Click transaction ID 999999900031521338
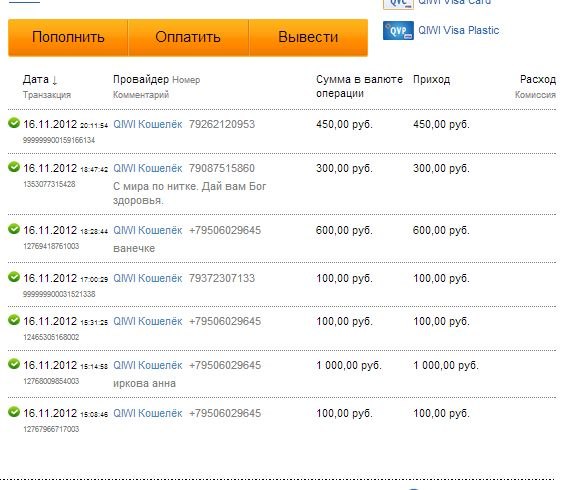This screenshot has width=568, height=490. tap(59, 294)
